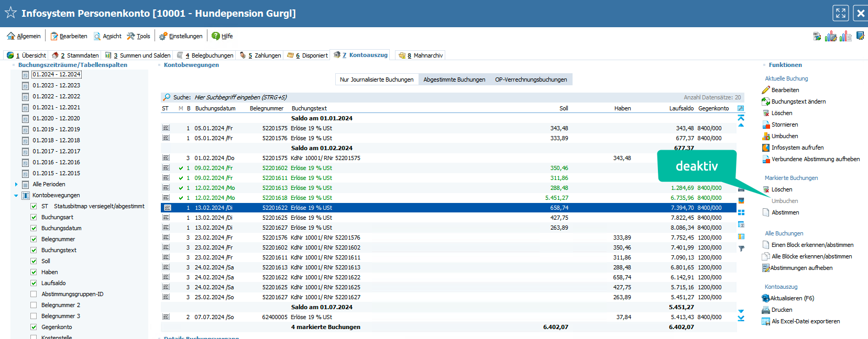Click the Stornieren icon
The height and width of the screenshot is (339, 868).
click(x=766, y=125)
